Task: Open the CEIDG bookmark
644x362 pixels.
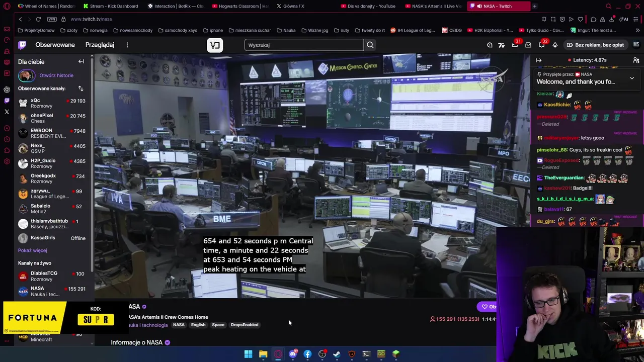Action: click(x=452, y=30)
